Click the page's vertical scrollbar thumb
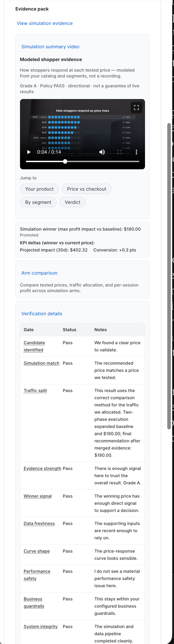This screenshot has height=644, width=174. (x=169, y=276)
